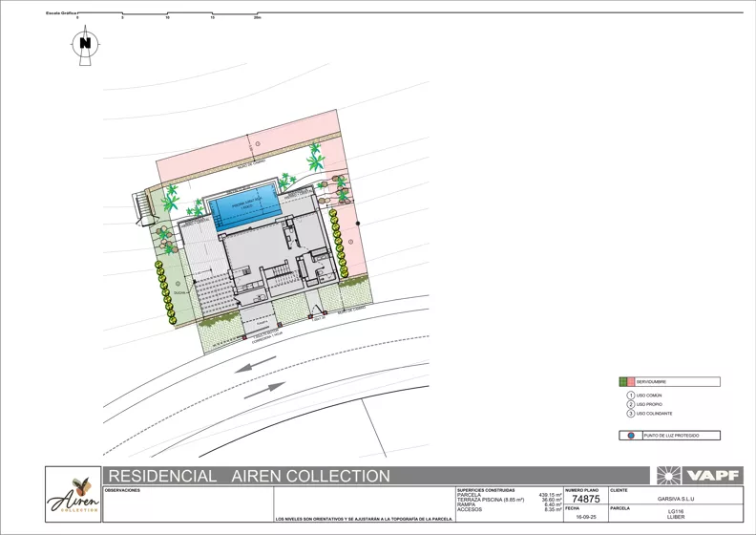Click the 'USO PROPIO' legend text
The width and height of the screenshot is (756, 535).
(649, 404)
